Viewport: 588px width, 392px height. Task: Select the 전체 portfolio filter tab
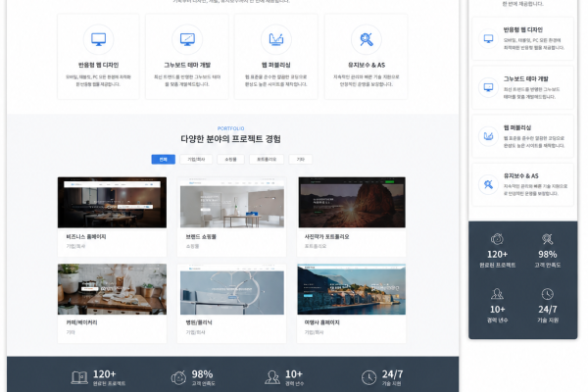click(163, 159)
